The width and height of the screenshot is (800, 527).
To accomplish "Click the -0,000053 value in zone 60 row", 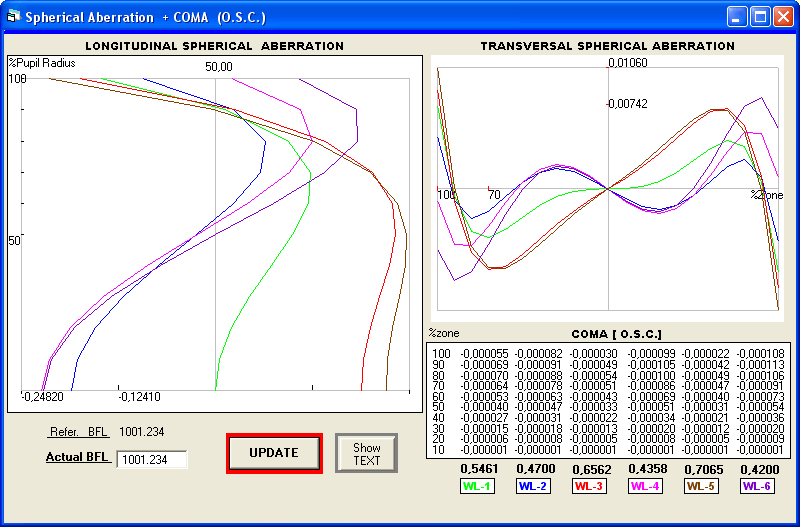I will [x=484, y=397].
